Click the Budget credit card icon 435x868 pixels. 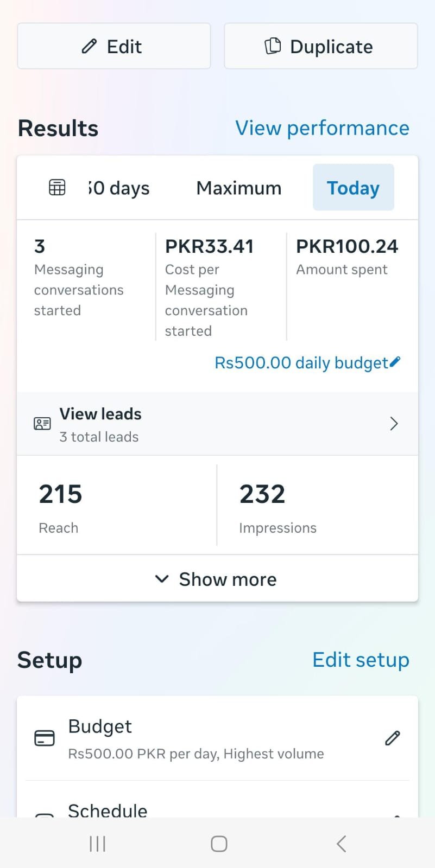coord(45,738)
